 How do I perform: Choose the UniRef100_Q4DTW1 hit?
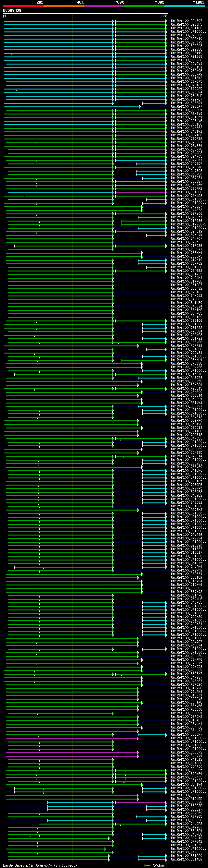(187, 131)
